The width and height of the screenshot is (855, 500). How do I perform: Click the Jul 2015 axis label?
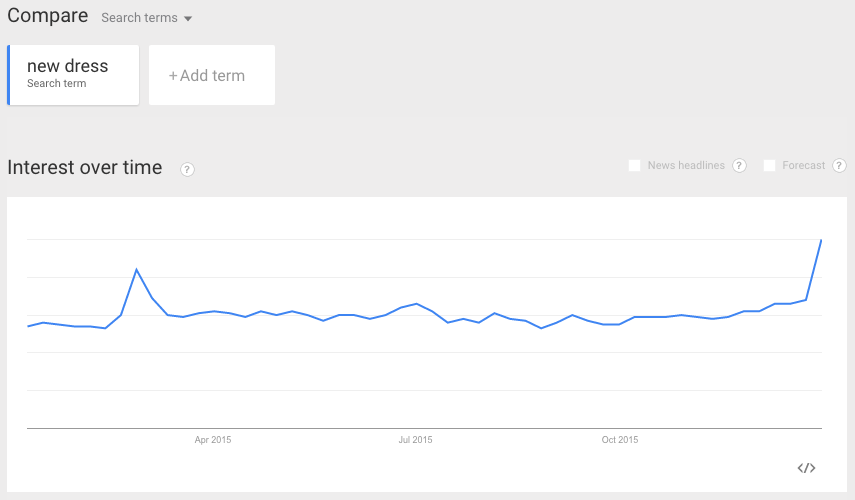(415, 439)
